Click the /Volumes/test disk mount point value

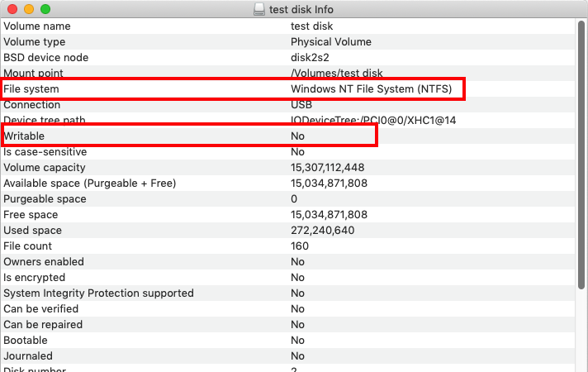pyautogui.click(x=336, y=73)
